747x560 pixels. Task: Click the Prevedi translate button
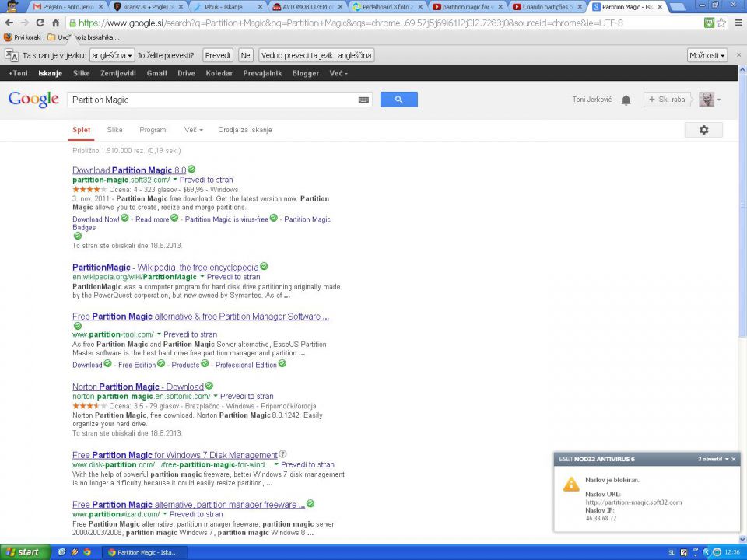[218, 55]
